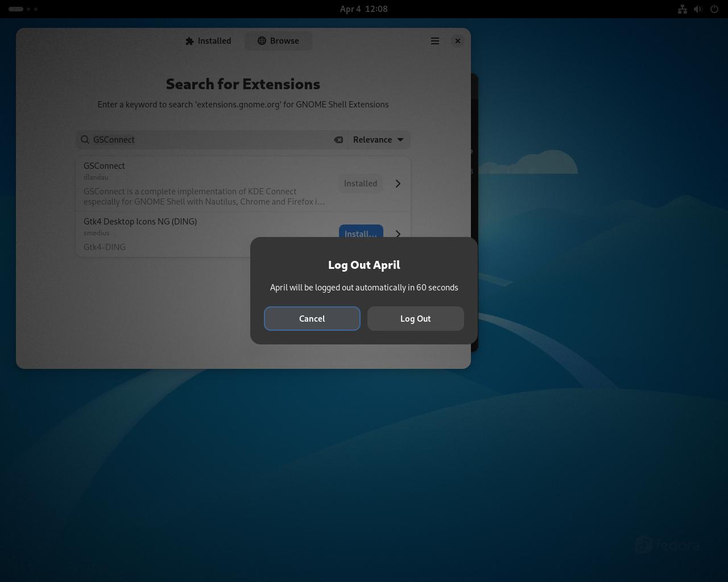
Task: Expand GSConnect extension details chevron
Action: pos(398,184)
